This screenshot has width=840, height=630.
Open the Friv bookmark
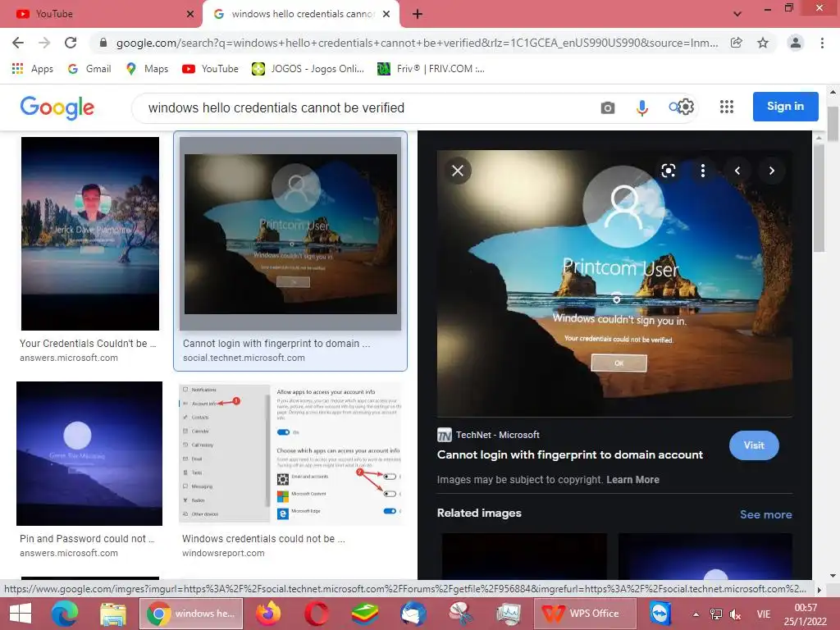click(x=431, y=69)
